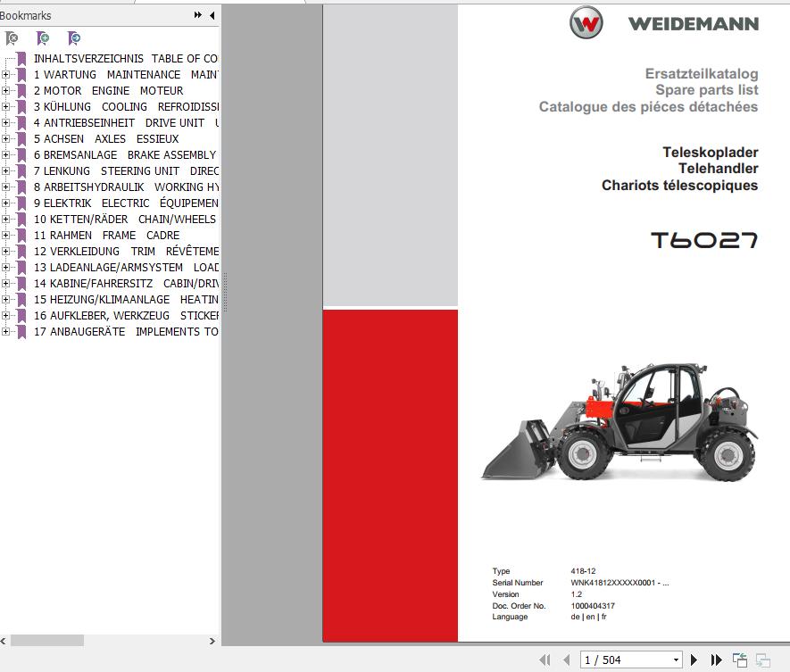Open bookmark 9 ELEKTRIK ELECTRIC

[126, 203]
